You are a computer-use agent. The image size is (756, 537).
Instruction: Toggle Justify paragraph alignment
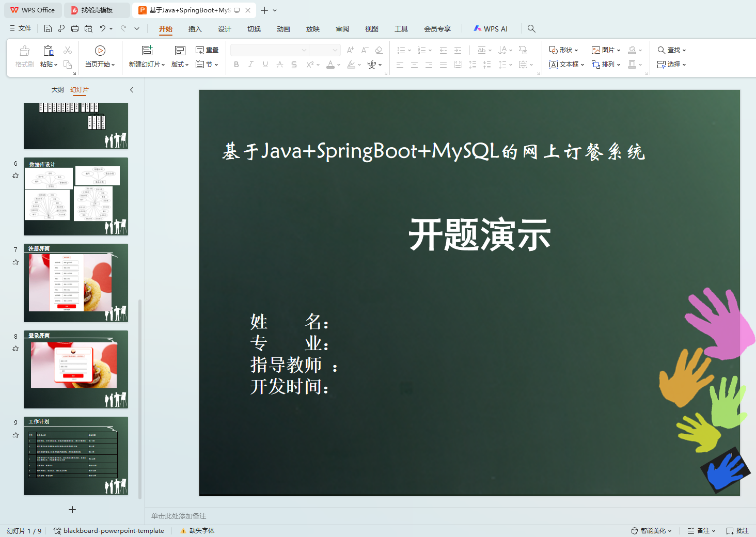(443, 65)
